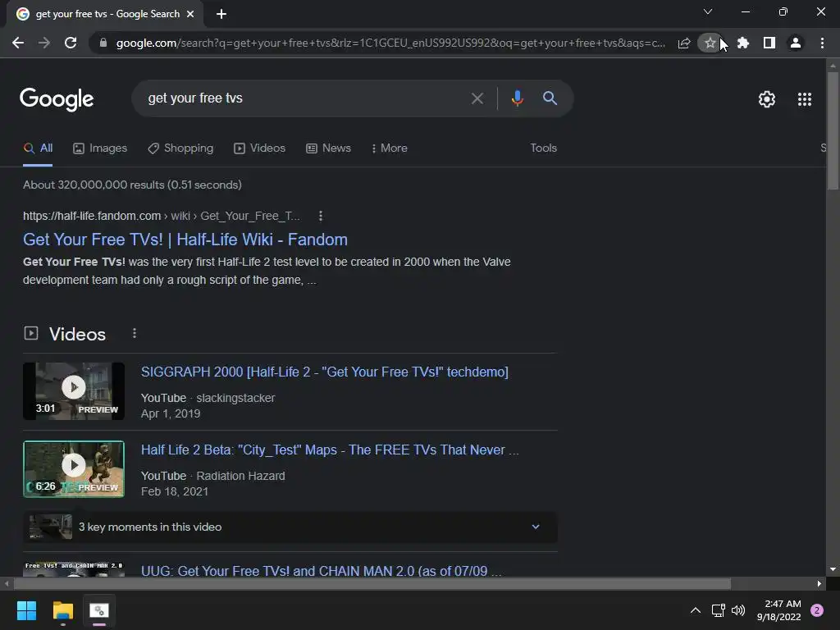Open a new tab with the plus button
The height and width of the screenshot is (630, 840).
221,14
